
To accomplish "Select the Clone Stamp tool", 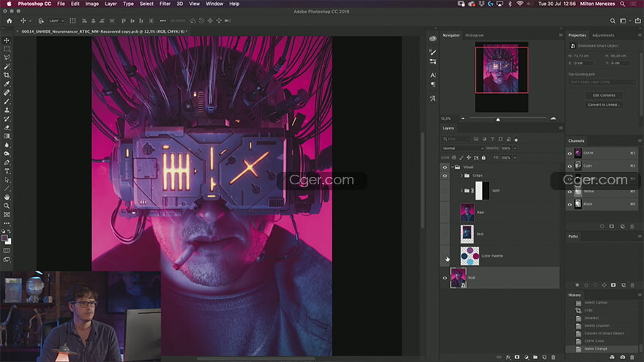I will click(7, 110).
